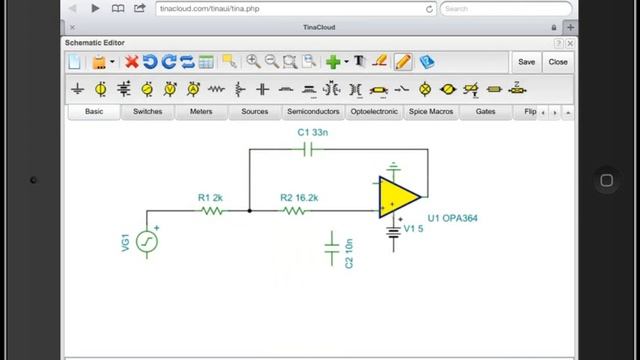Expand the dropdown arrow next to folder icon

tap(112, 62)
